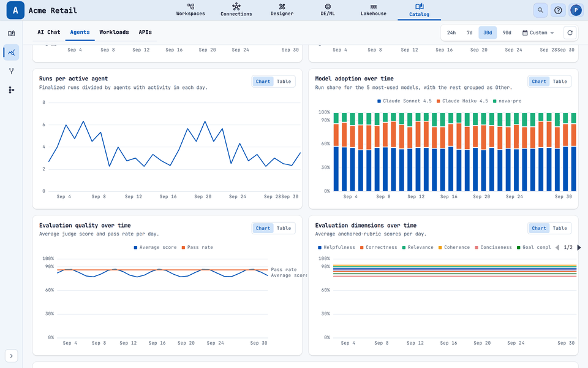Toggle the Pass rate legend swatch

(183, 247)
